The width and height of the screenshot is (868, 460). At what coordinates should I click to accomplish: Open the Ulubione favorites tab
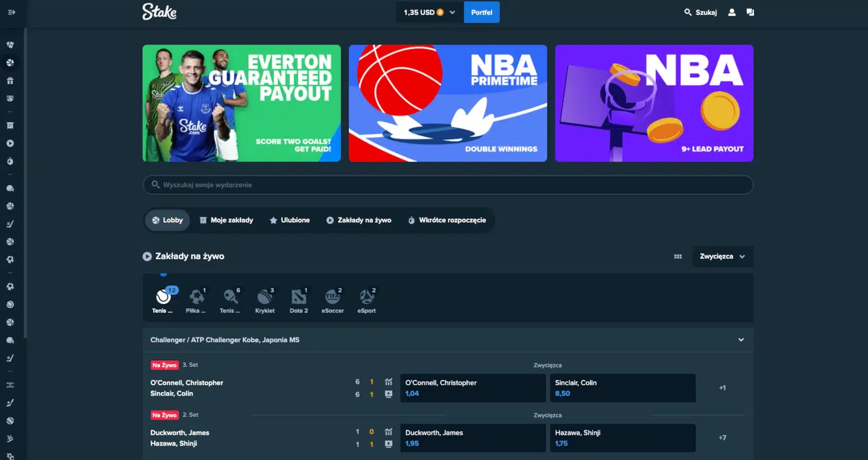click(290, 220)
